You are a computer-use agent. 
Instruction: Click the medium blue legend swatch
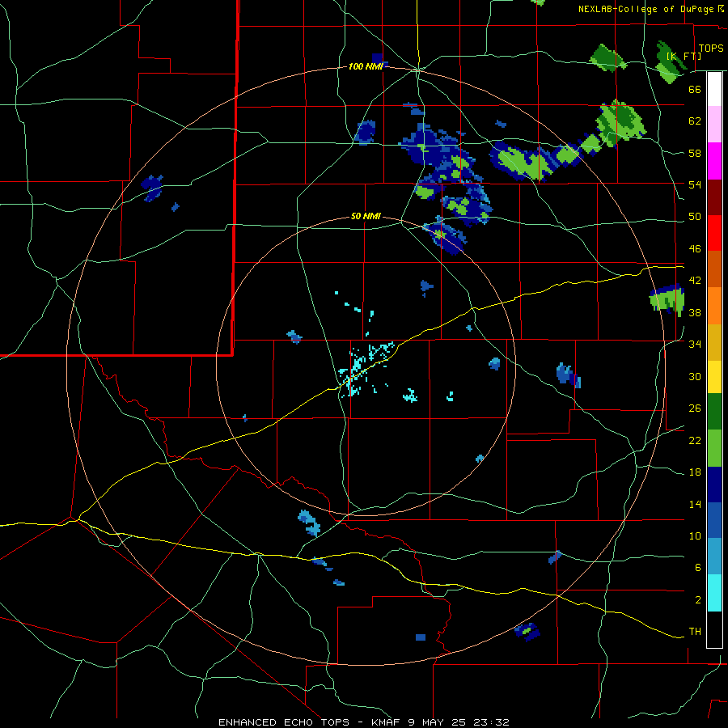[714, 521]
